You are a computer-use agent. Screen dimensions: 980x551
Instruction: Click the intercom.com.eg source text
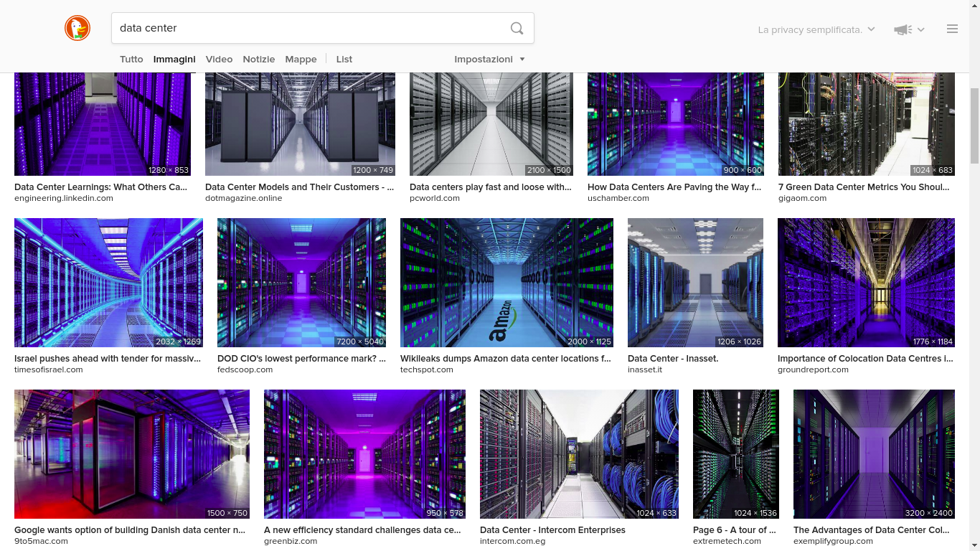click(512, 541)
